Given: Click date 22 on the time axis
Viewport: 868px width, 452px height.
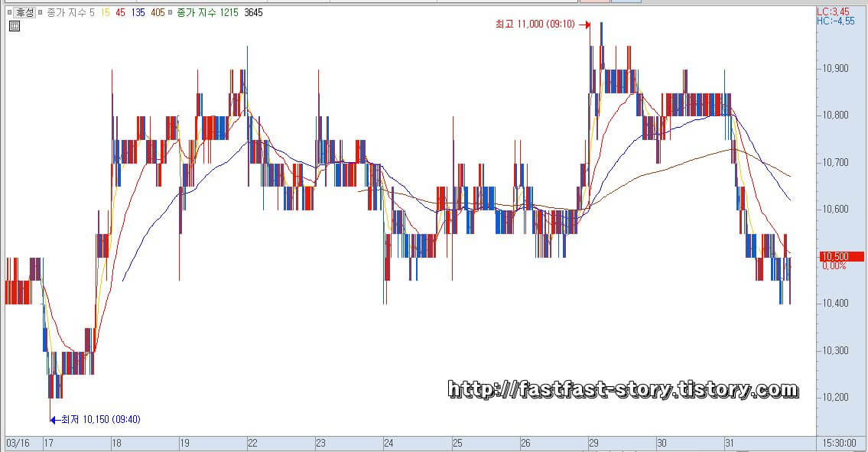Looking at the screenshot, I should click(x=252, y=443).
